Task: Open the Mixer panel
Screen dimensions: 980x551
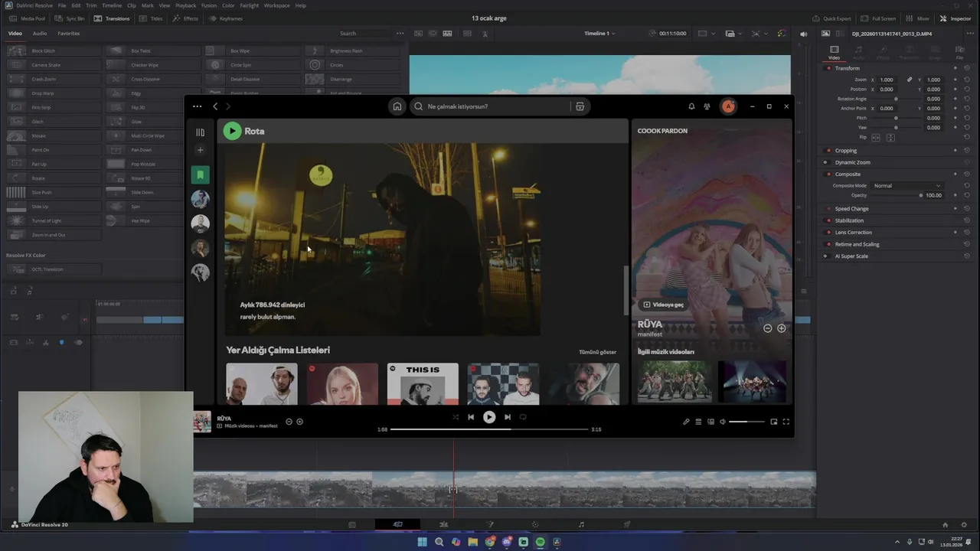Action: click(919, 18)
